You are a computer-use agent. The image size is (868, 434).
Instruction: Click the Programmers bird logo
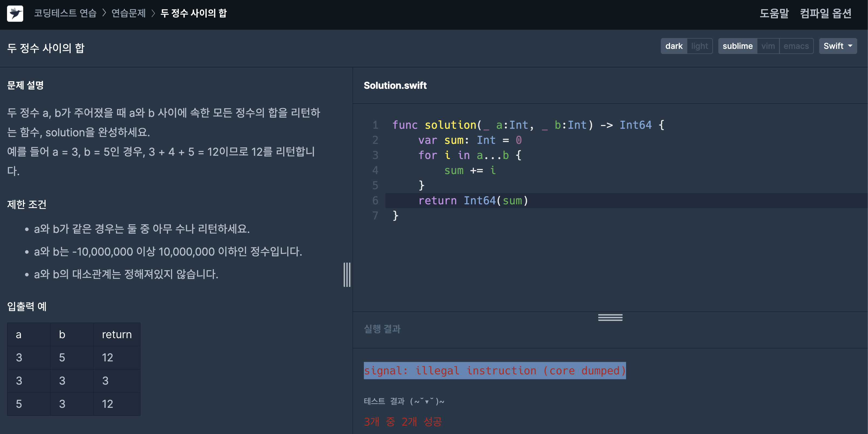pyautogui.click(x=15, y=14)
